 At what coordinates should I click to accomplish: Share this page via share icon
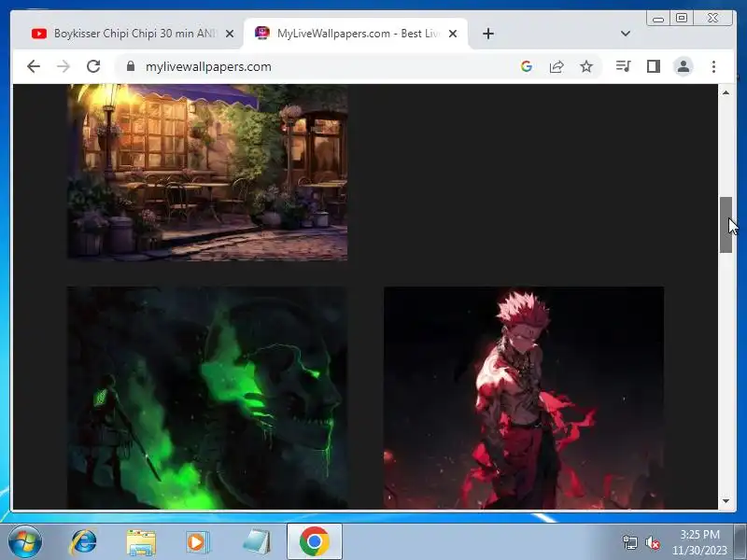point(557,66)
